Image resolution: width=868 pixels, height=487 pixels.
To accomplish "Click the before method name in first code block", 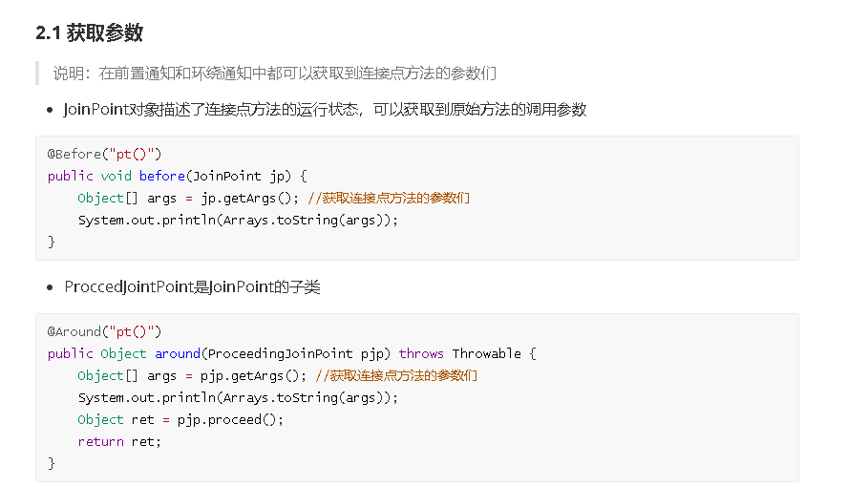I will pos(161,176).
